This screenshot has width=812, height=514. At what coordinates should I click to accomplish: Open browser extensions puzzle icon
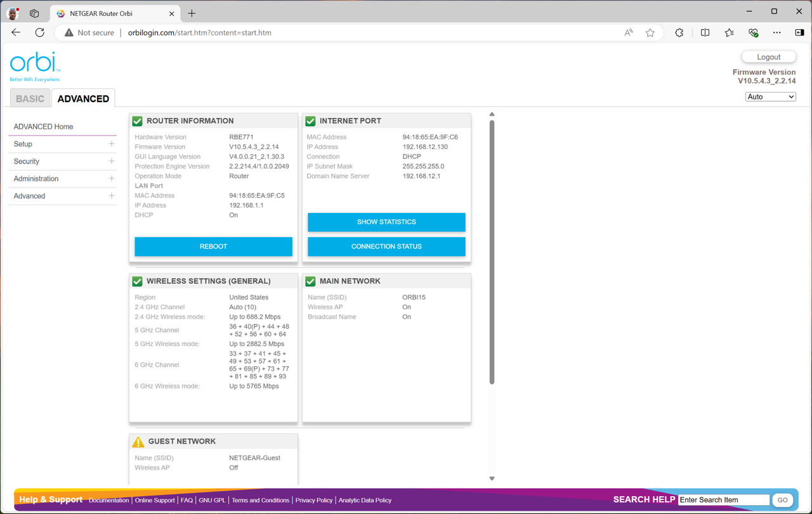[x=679, y=32]
